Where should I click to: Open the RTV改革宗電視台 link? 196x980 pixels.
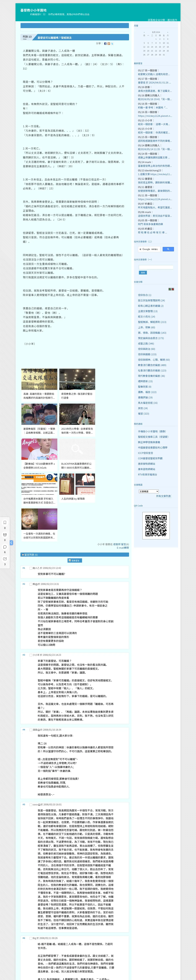point(147,474)
